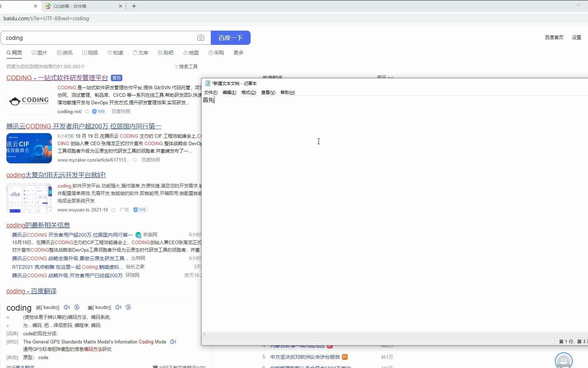Open 百度快照 for myzaker.com result

(151, 160)
